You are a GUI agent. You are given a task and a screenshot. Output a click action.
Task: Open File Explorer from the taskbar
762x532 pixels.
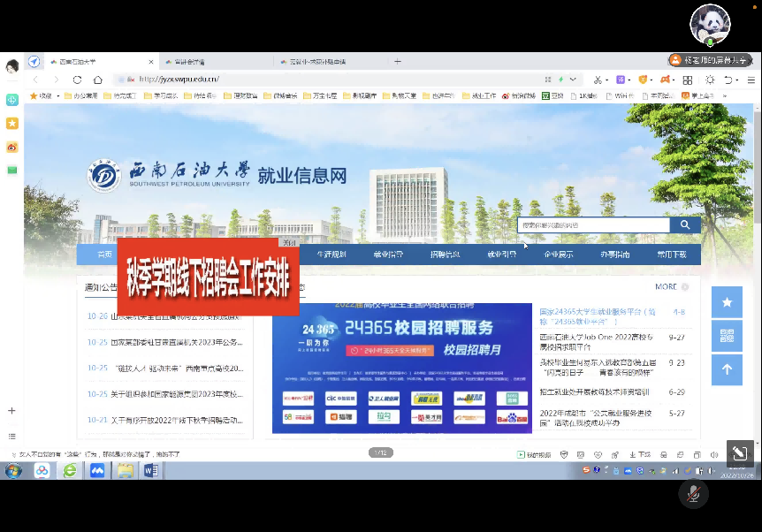pyautogui.click(x=125, y=470)
